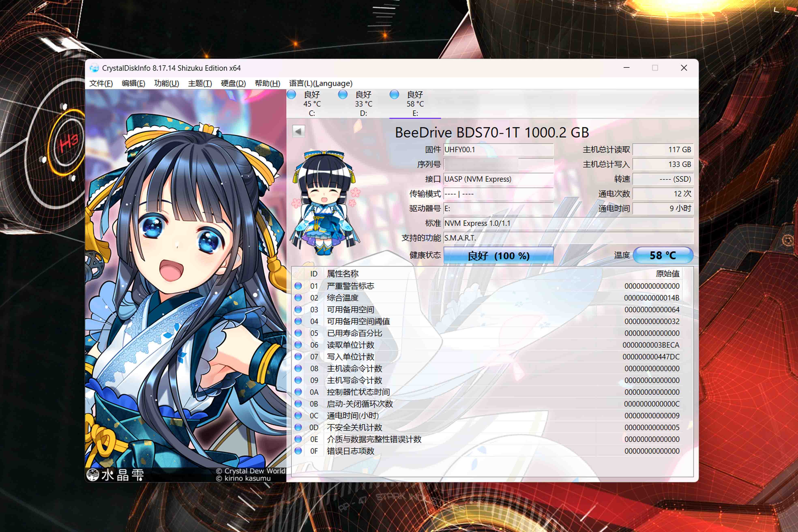Screen dimensions: 798x532
Task: Select drive E: tab at 58 °C
Action: coord(415,104)
